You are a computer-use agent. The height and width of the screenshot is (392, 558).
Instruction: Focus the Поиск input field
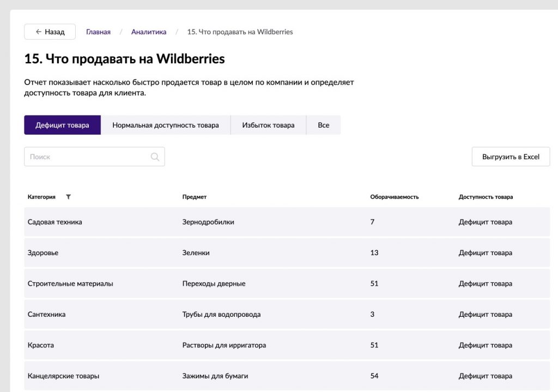point(94,156)
